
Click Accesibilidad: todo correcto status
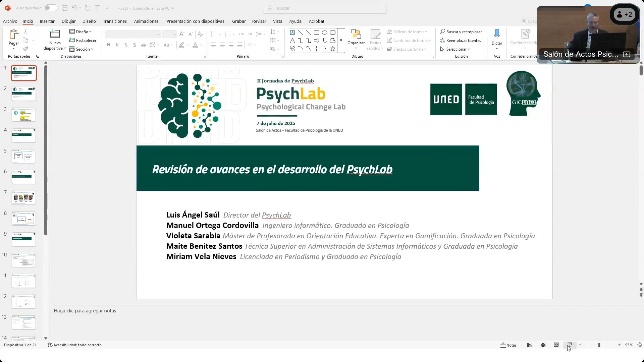(x=74, y=345)
